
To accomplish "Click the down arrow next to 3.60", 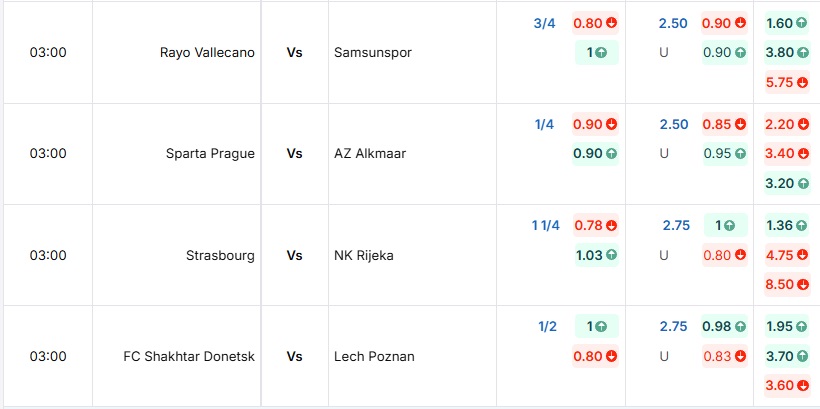I will (x=802, y=386).
